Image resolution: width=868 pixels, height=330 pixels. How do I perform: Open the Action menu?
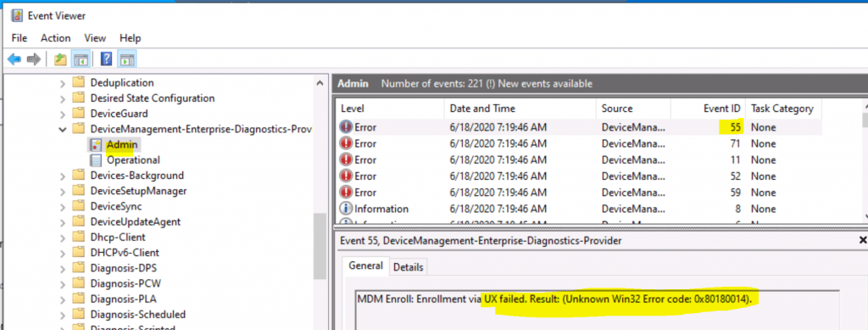point(55,38)
